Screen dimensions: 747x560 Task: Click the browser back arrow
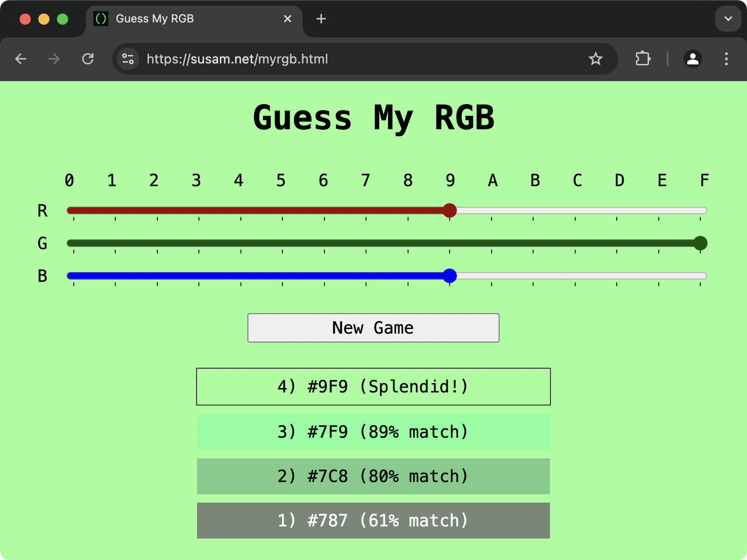click(x=21, y=59)
